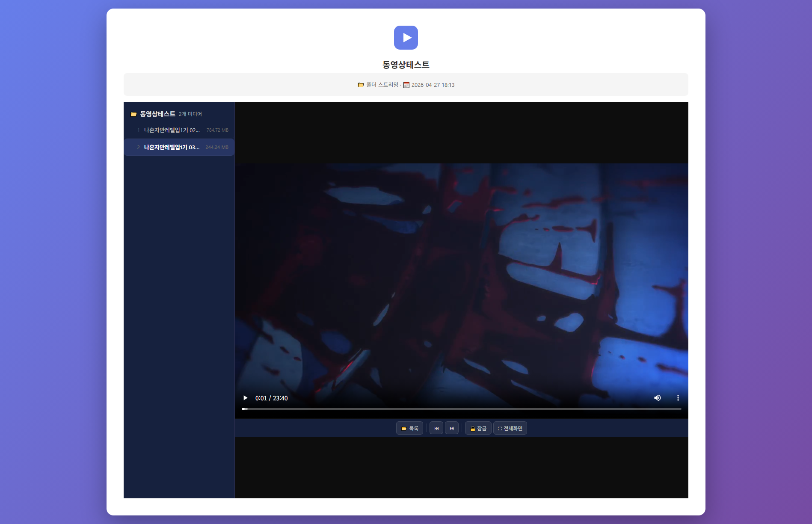Click the folder icon beside 폴더 스트리밍
Screen dimensions: 812x524
click(361, 85)
